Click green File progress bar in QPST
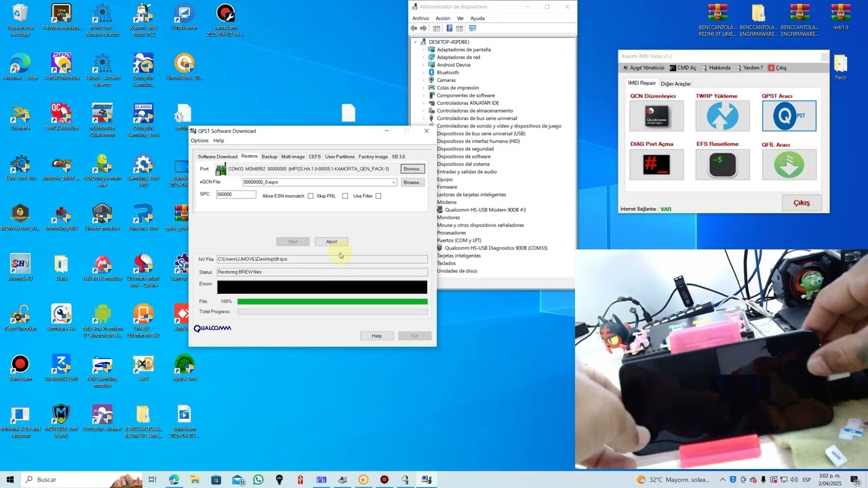This screenshot has height=488, width=868. tap(332, 302)
